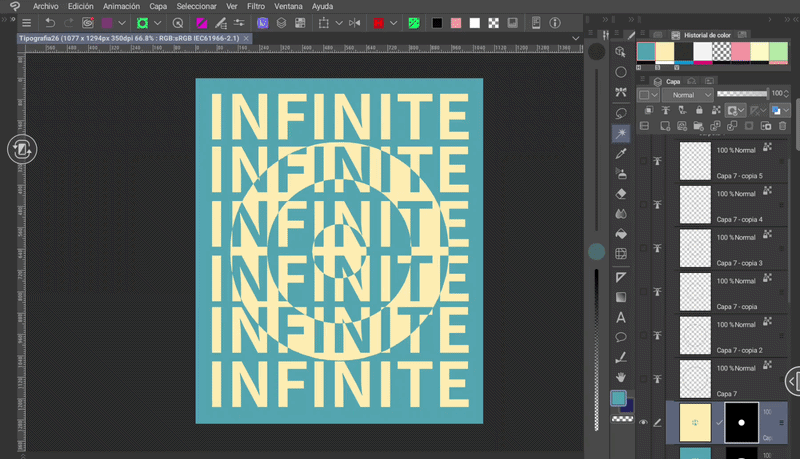Click the Delete layer trash icon

pyautogui.click(x=782, y=126)
